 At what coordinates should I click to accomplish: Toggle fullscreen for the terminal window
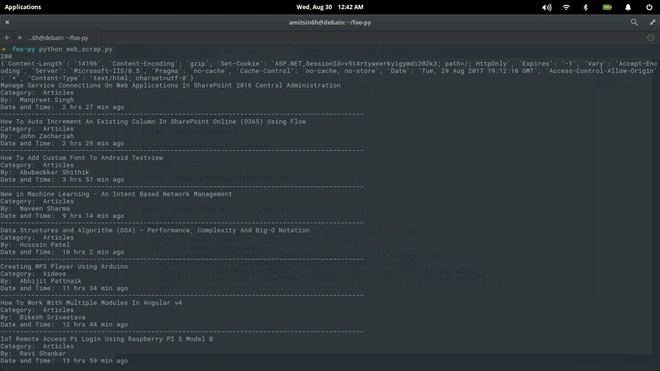(652, 22)
